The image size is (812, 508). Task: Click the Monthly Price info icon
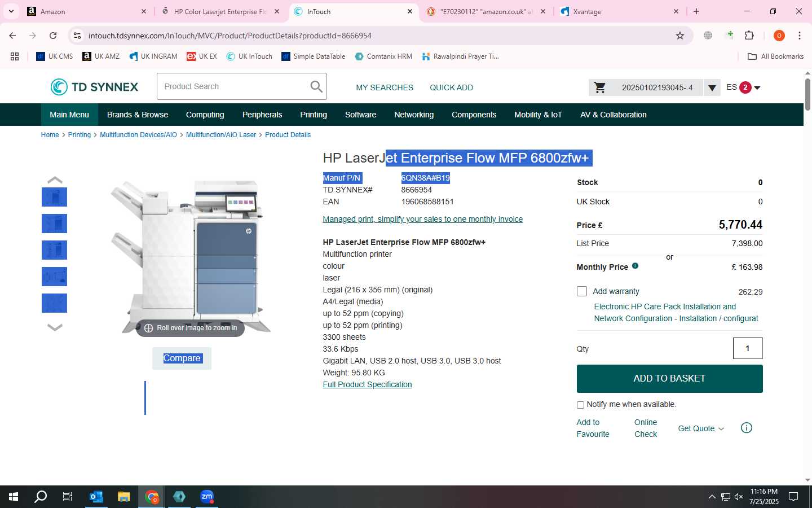(x=635, y=266)
